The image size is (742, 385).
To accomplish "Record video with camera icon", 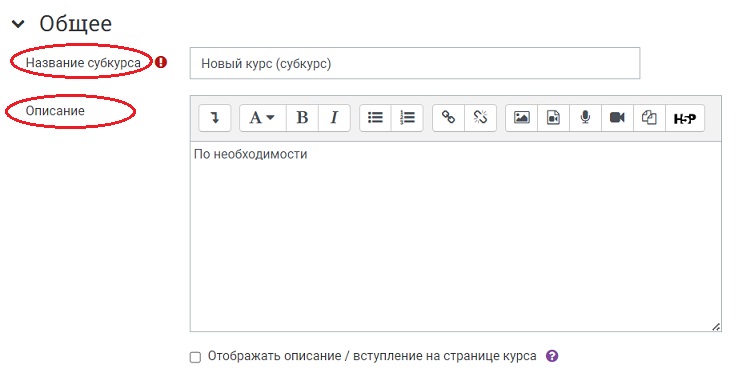I will pyautogui.click(x=617, y=117).
